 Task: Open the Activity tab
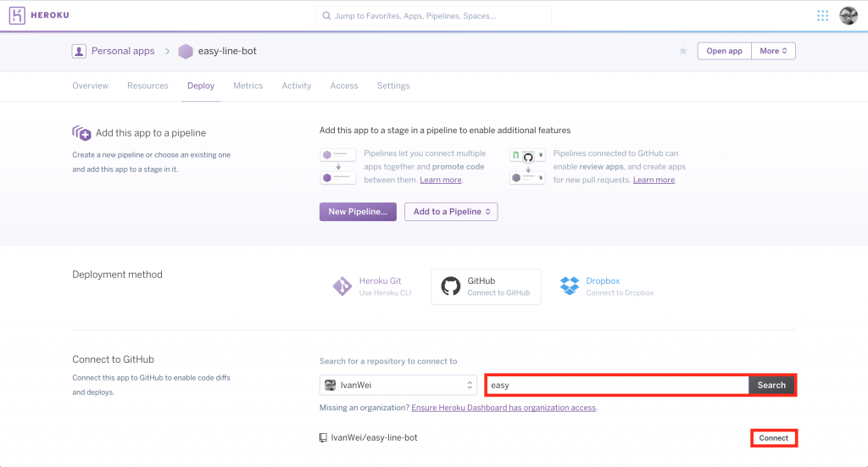[x=297, y=86]
